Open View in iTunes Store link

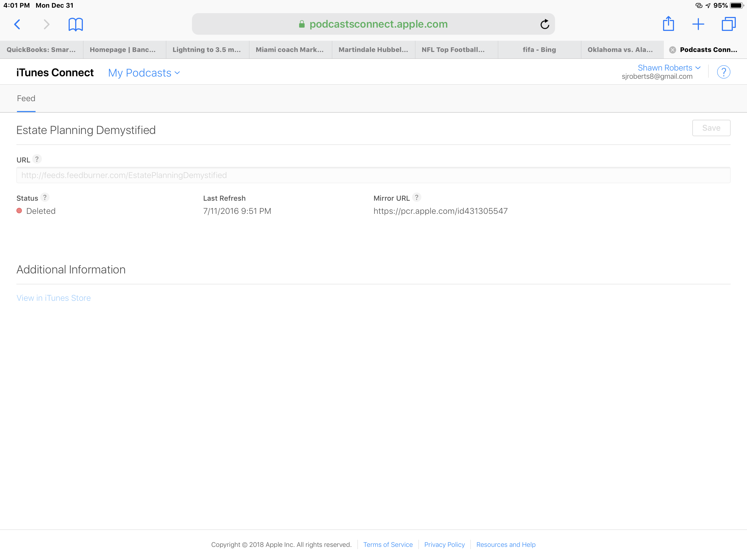(x=54, y=298)
